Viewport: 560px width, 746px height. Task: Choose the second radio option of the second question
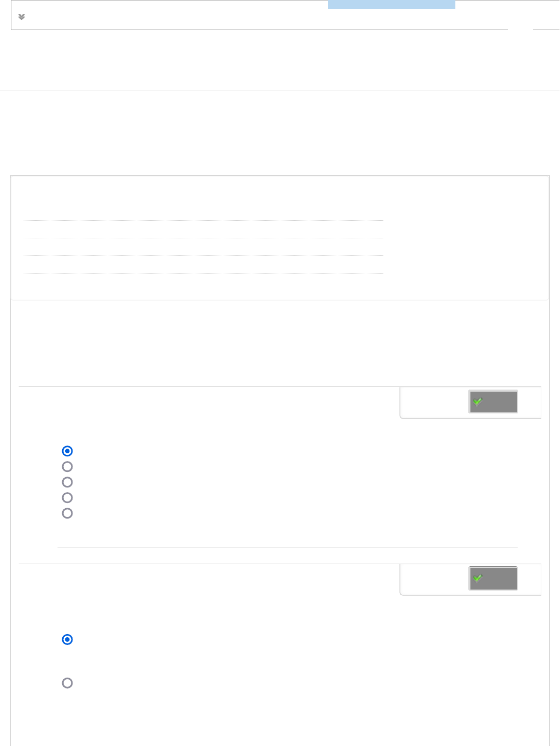pos(67,683)
